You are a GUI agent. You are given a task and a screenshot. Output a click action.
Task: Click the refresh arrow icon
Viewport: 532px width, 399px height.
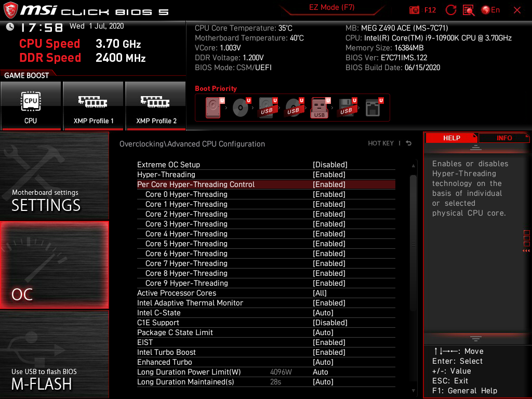451,9
